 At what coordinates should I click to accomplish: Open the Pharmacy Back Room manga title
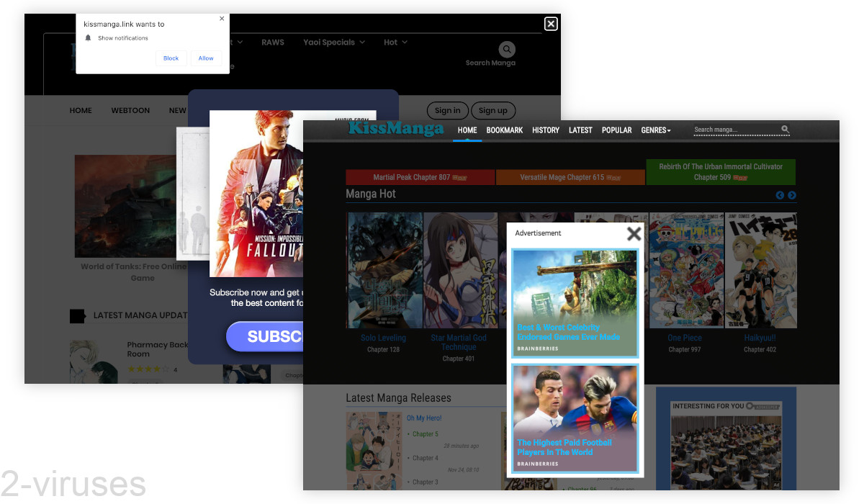(x=158, y=349)
